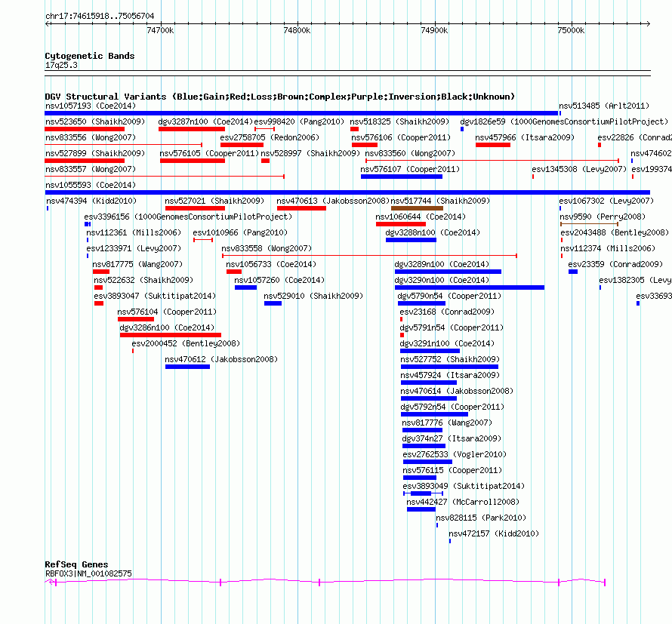Click the 74900k ruler position label

(434, 30)
